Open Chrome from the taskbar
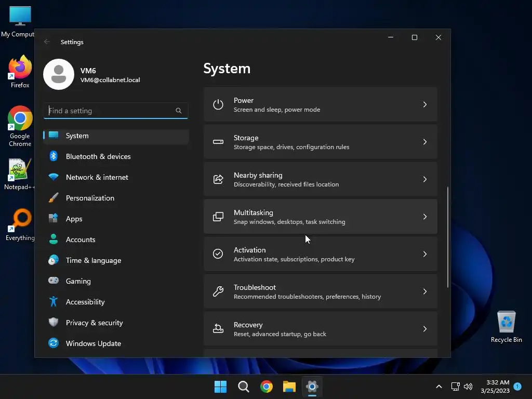Screen dimensions: 532x399 (x=267, y=387)
